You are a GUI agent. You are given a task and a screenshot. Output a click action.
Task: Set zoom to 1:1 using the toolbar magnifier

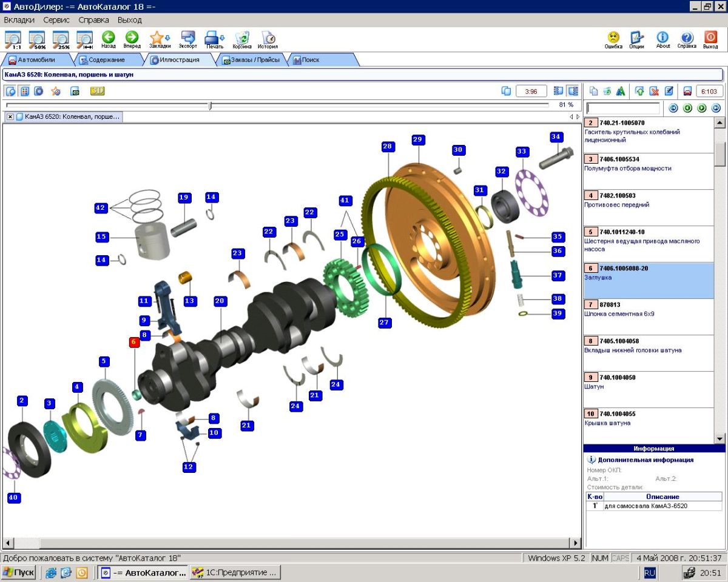coord(13,40)
